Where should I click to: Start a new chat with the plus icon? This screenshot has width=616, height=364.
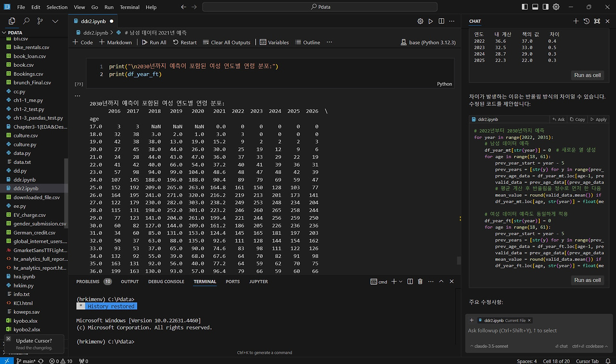point(576,21)
